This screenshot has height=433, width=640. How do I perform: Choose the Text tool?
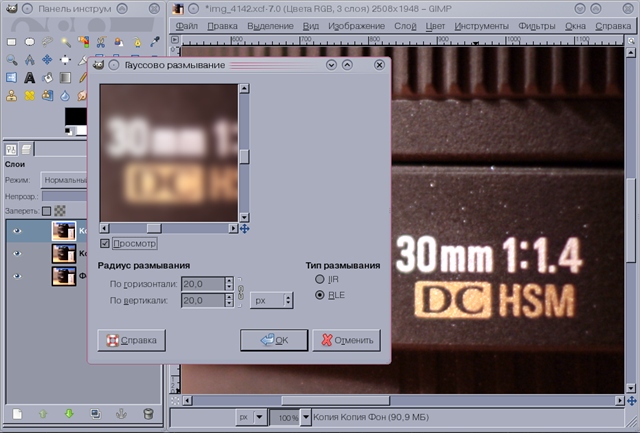click(29, 77)
